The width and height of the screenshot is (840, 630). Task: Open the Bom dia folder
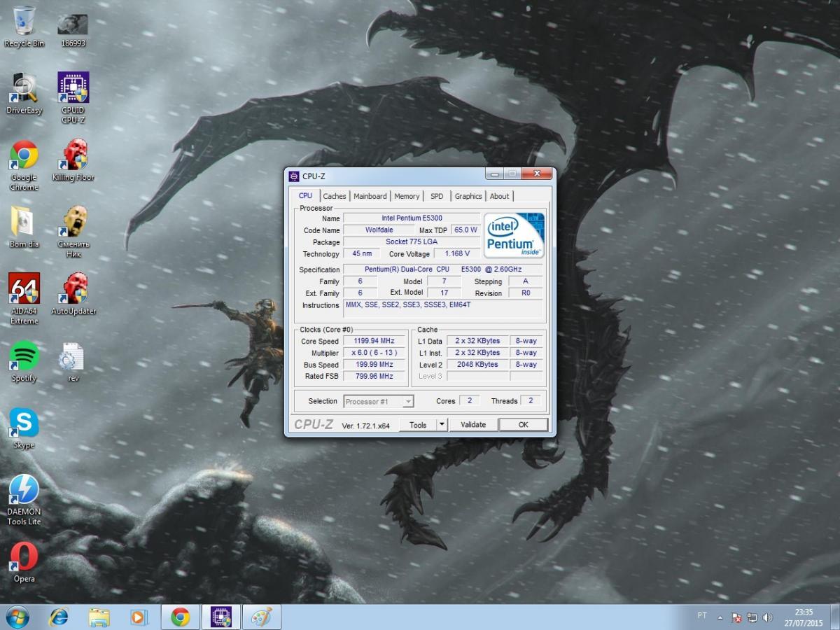coord(24,227)
